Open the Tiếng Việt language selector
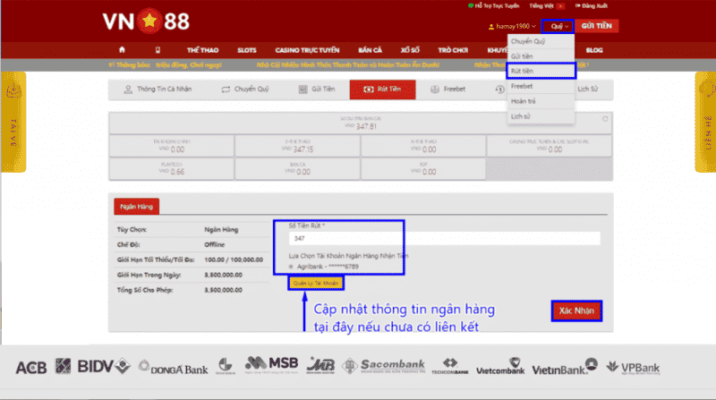716x400 pixels. tap(547, 6)
